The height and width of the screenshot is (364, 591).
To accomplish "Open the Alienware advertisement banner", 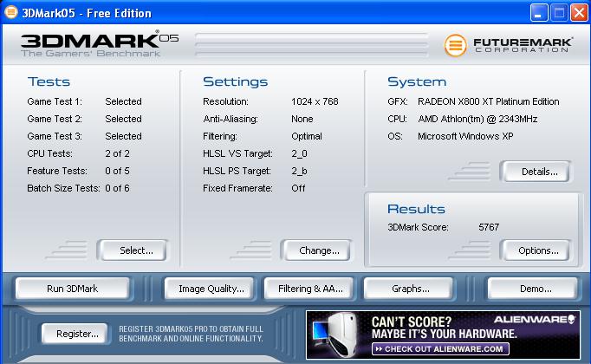I will coord(443,335).
